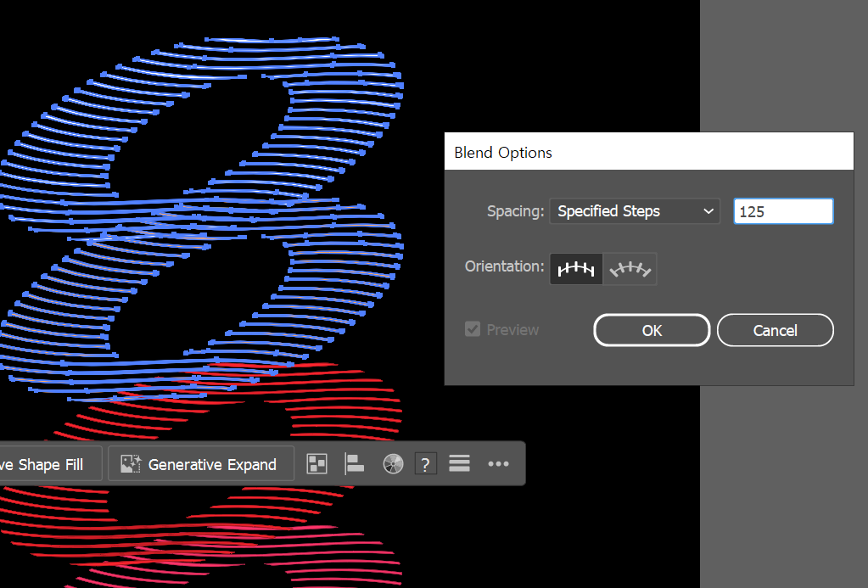Viewport: 868px width, 588px height.
Task: Click the Generative Expand sparkle image icon
Action: [132, 464]
